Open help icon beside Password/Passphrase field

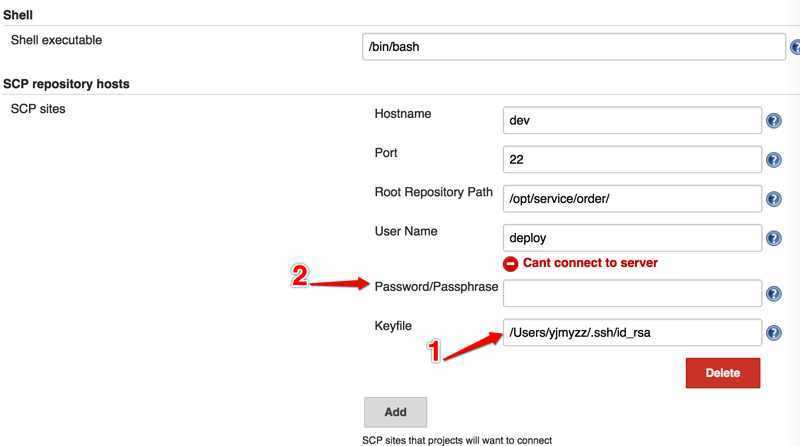(774, 294)
